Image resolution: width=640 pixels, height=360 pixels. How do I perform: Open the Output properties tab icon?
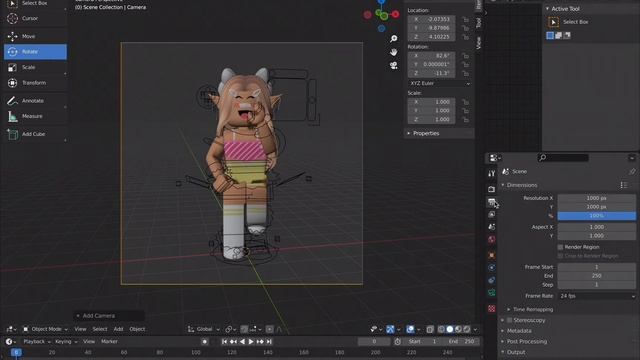[x=491, y=202]
